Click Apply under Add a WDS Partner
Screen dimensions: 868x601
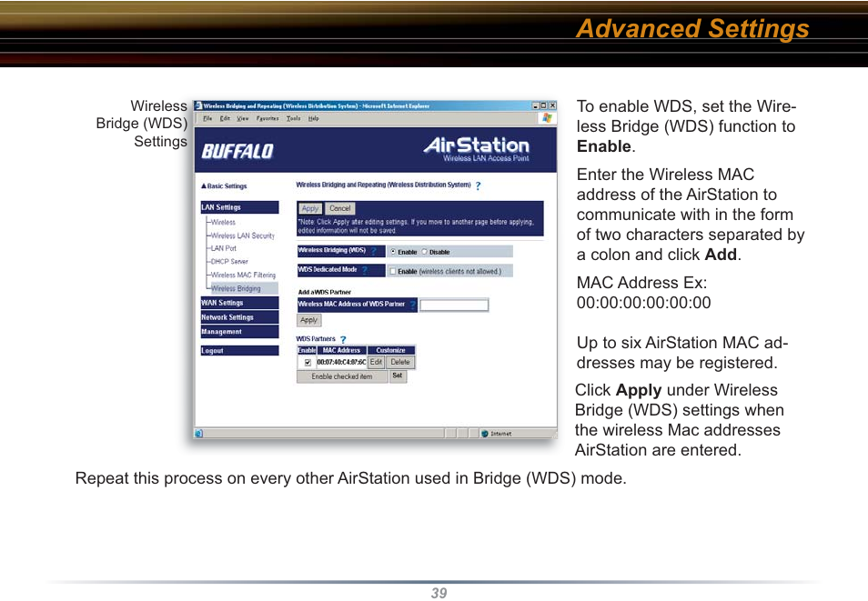[x=308, y=320]
